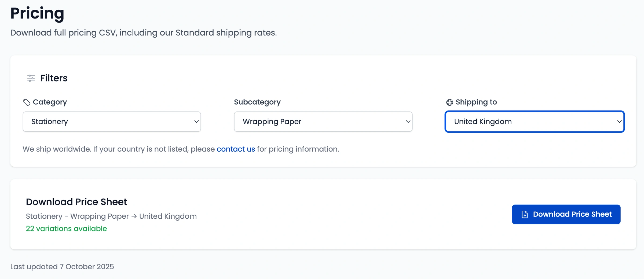Open the Shipping to dropdown showing United Kingdom
This screenshot has width=644, height=279.
tap(535, 122)
